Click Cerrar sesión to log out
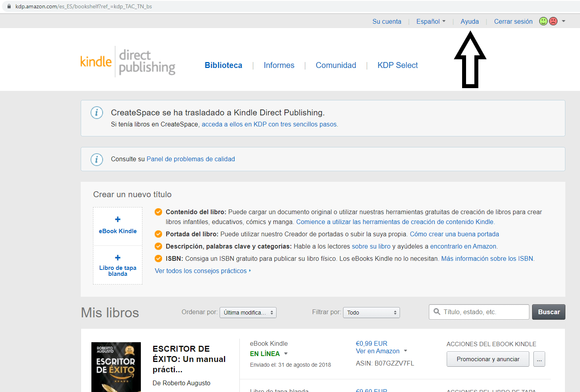Viewport: 580px width, 392px height. click(513, 21)
